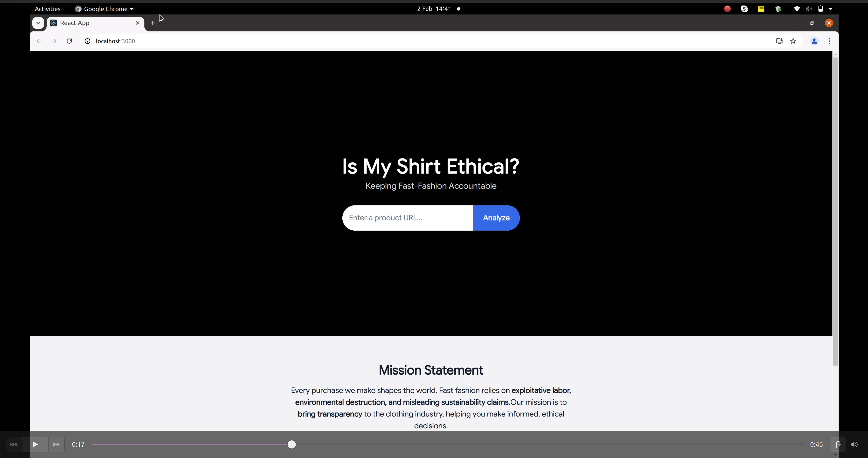Click the blue Analyze button

pyautogui.click(x=496, y=218)
